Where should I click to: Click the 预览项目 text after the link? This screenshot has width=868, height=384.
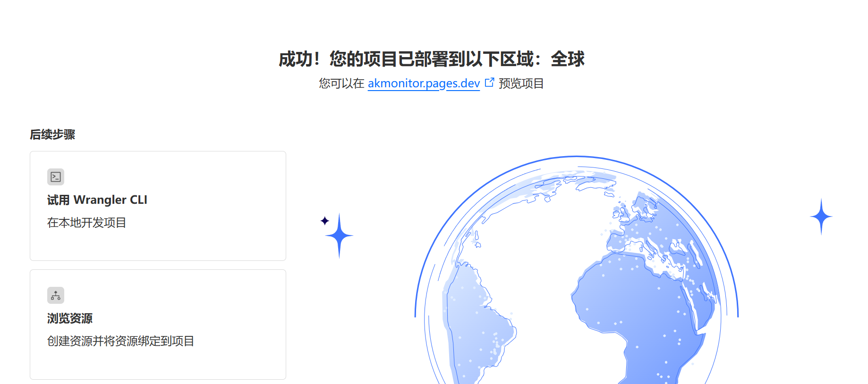click(521, 83)
